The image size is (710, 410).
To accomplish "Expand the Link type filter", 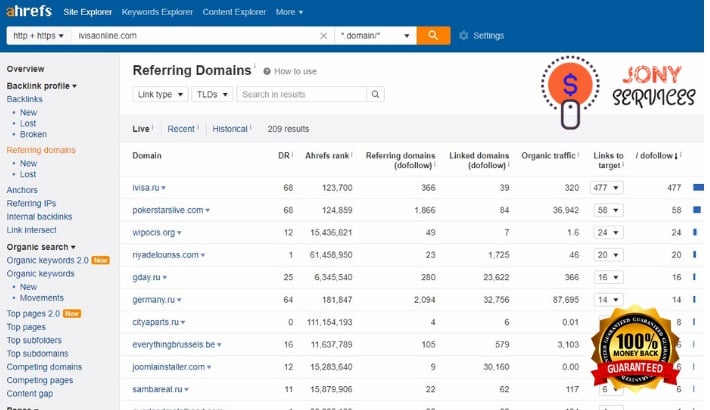I will (160, 94).
